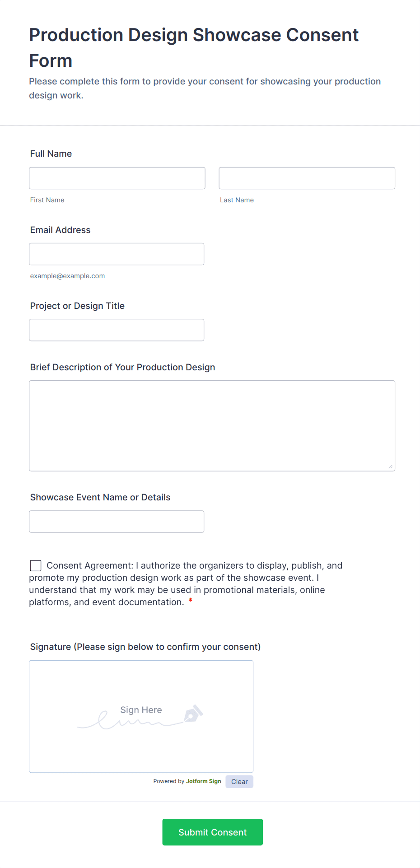Click the pen nib icon in signature pad

[x=193, y=714]
